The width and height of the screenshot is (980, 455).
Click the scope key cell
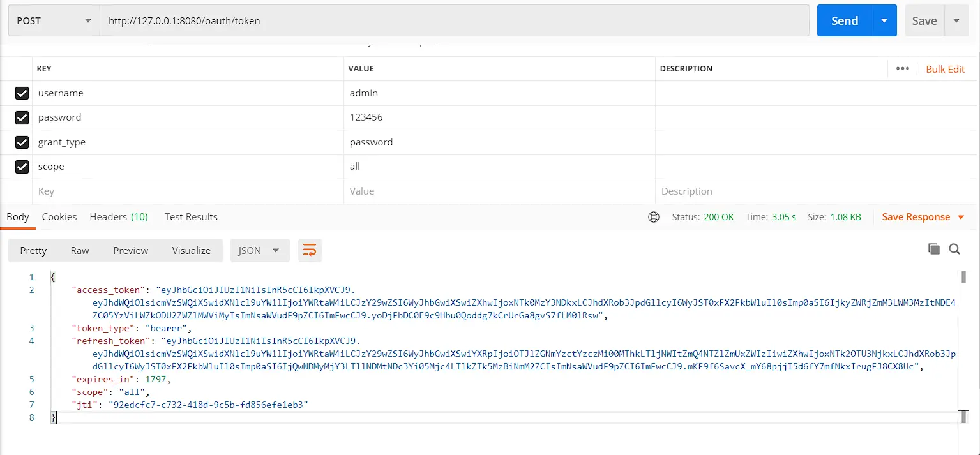tap(188, 167)
